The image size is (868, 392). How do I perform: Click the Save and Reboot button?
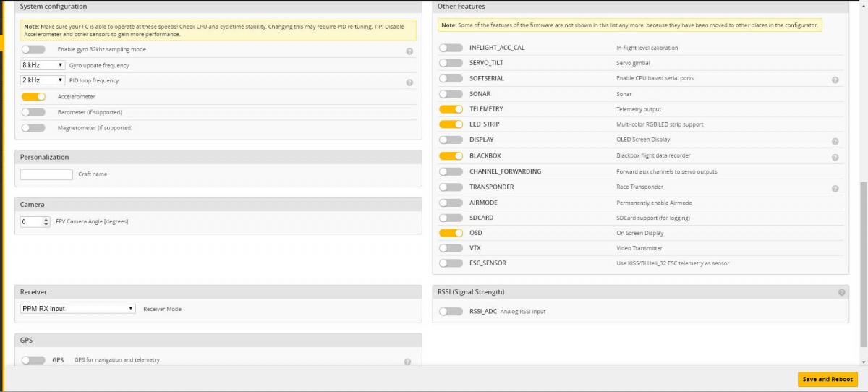(827, 379)
